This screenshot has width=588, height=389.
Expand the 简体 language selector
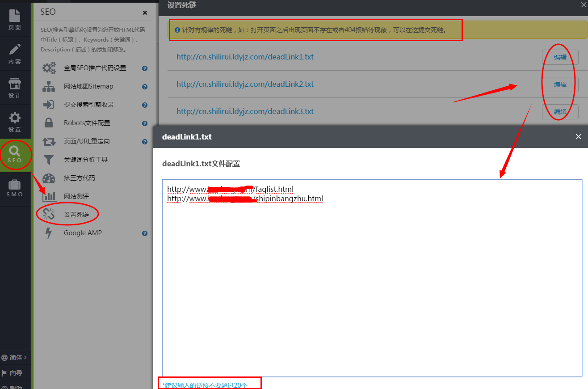click(x=15, y=357)
